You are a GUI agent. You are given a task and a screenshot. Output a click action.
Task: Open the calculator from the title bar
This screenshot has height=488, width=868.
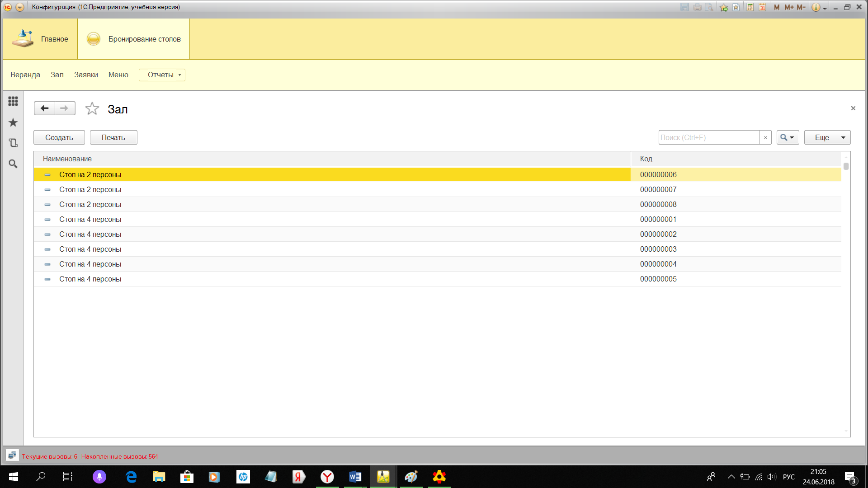tap(750, 7)
